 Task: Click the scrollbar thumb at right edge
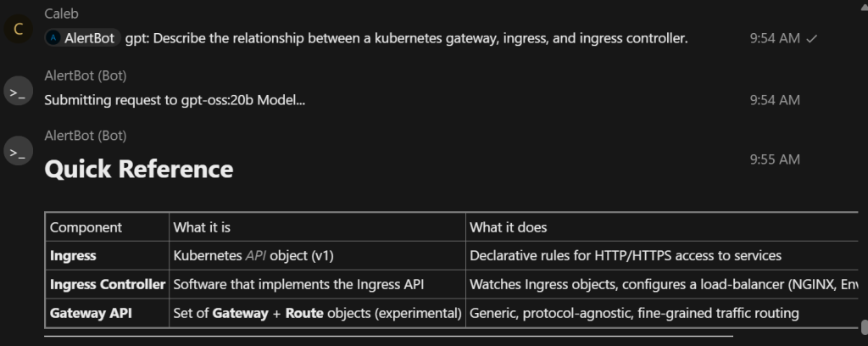[863, 327]
